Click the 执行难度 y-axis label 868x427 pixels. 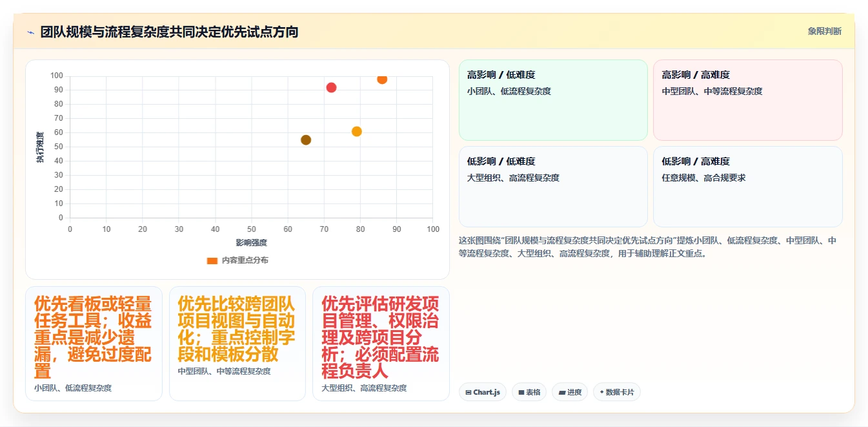pos(40,147)
